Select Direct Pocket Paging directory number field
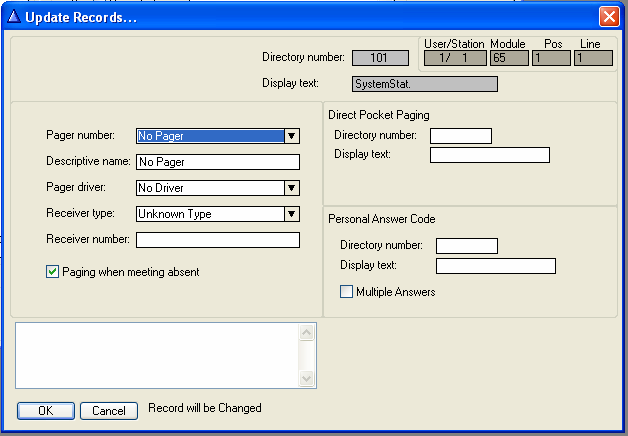Image resolution: width=628 pixels, height=436 pixels. pyautogui.click(x=460, y=136)
